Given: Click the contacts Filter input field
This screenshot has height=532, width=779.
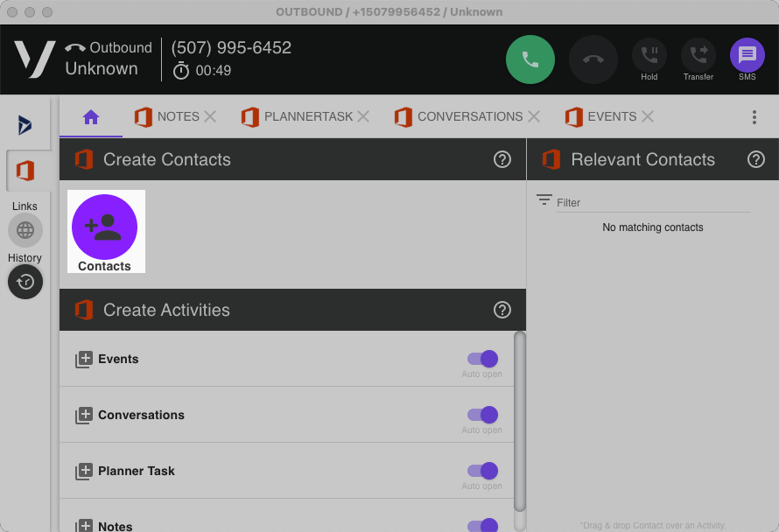Looking at the screenshot, I should [652, 202].
